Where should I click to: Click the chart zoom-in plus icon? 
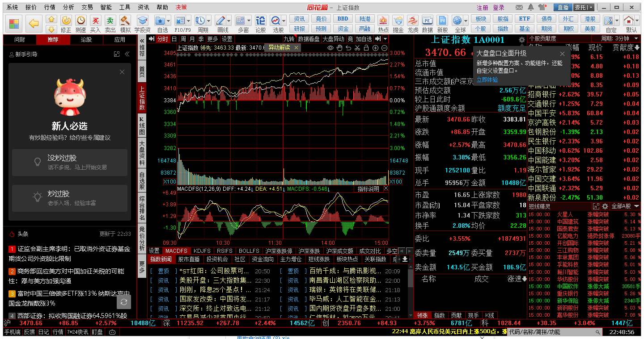375,48
